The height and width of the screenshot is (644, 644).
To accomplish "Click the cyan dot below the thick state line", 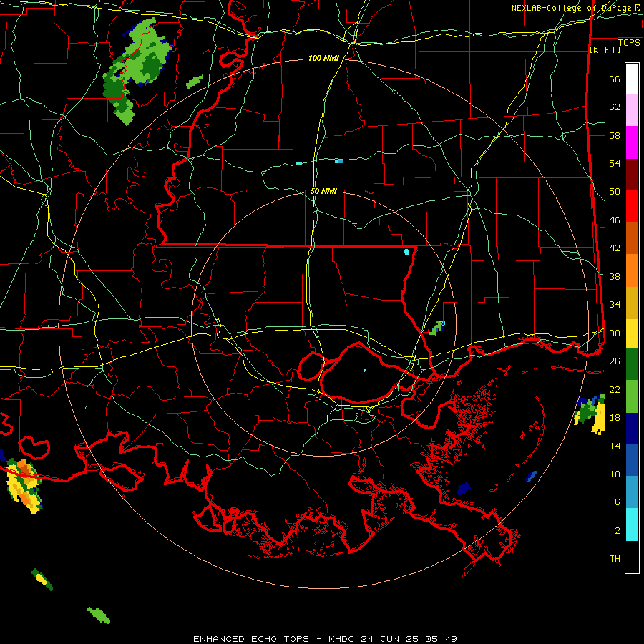I will 406,252.
